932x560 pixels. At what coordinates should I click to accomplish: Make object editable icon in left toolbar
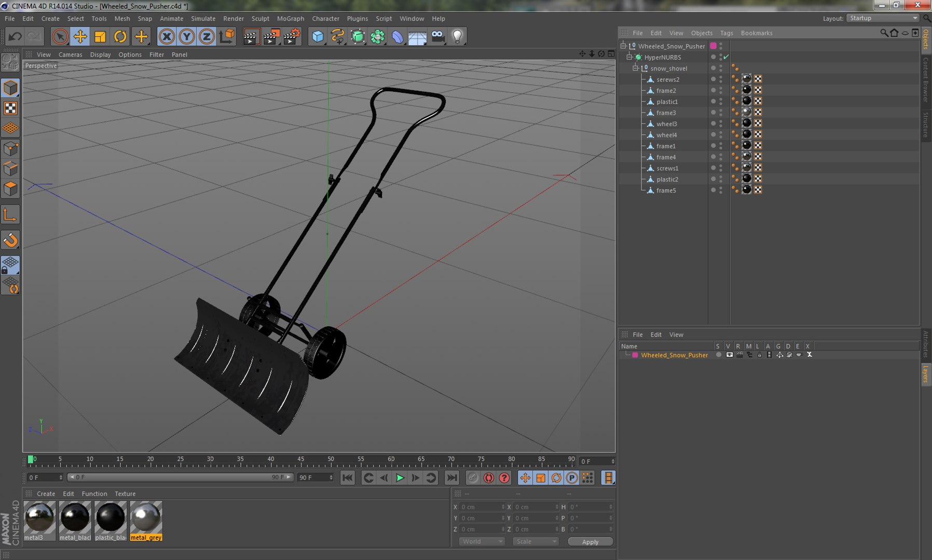point(10,63)
